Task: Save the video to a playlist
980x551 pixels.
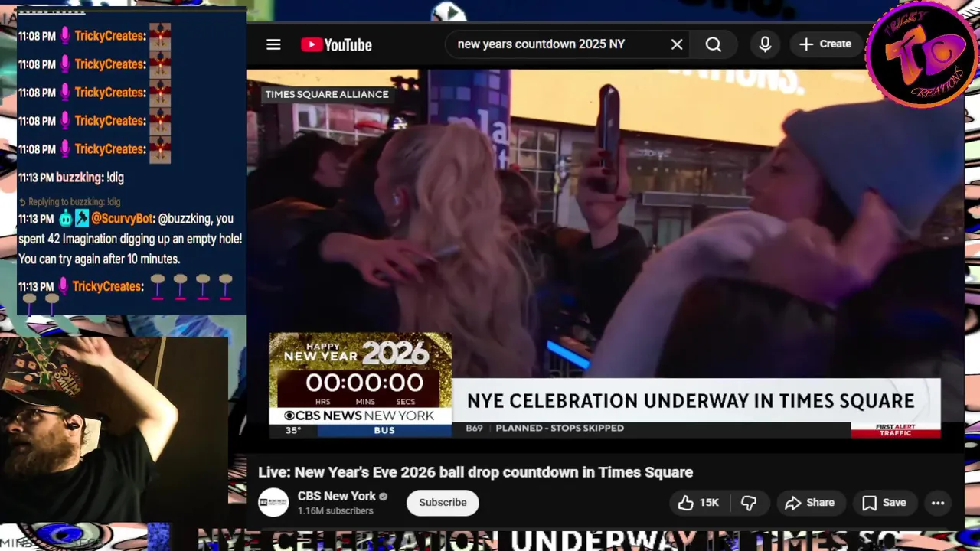Action: (884, 503)
